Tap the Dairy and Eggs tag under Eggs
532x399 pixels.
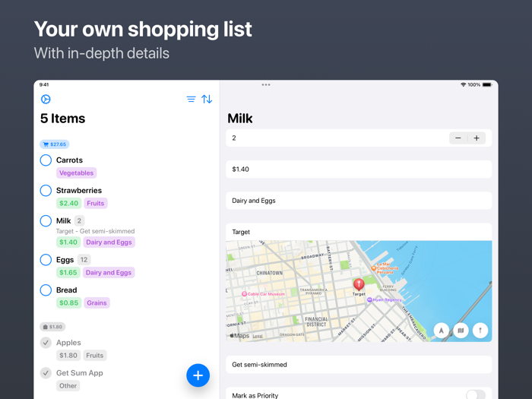click(109, 272)
